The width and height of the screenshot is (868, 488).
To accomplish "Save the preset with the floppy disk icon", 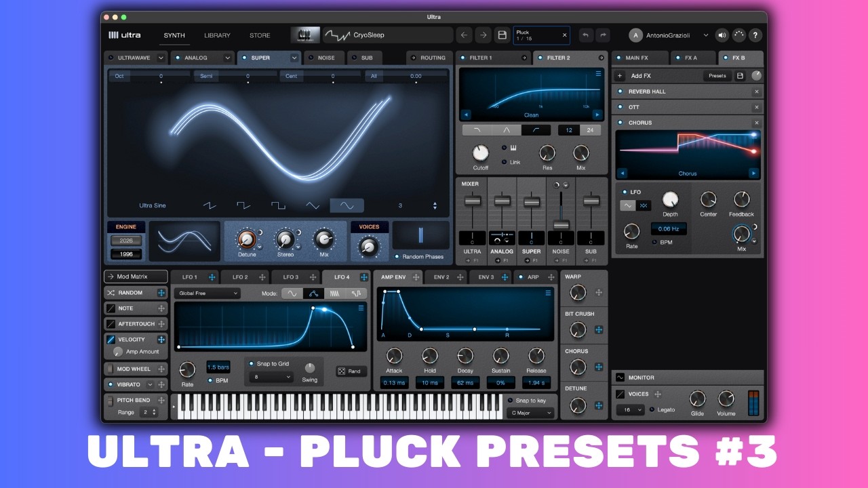I will pos(502,35).
